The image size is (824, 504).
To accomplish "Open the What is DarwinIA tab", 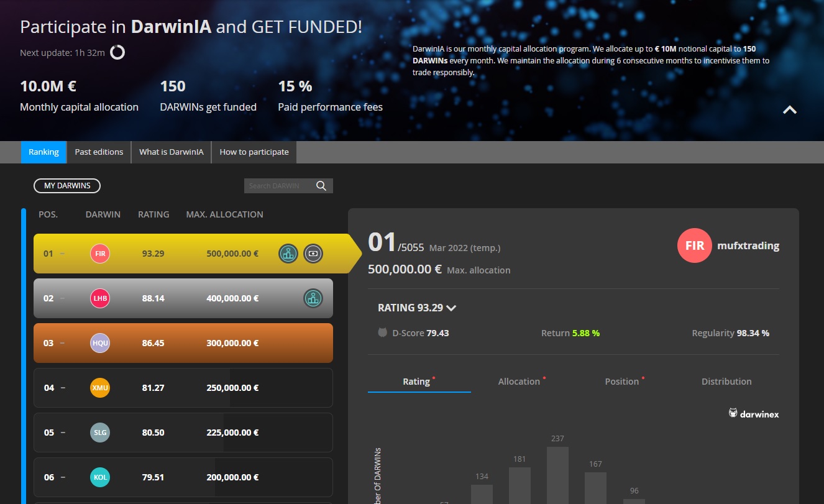I will click(x=171, y=152).
